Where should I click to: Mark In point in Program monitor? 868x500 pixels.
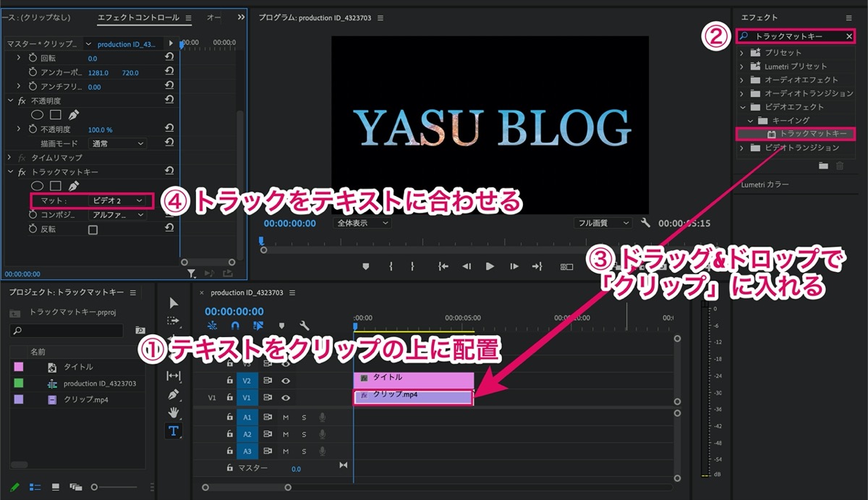(x=391, y=266)
